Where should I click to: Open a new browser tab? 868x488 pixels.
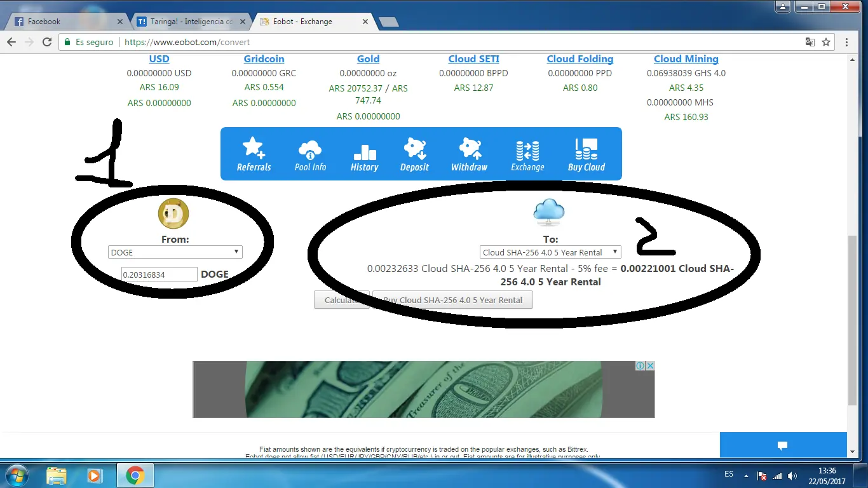tap(388, 22)
